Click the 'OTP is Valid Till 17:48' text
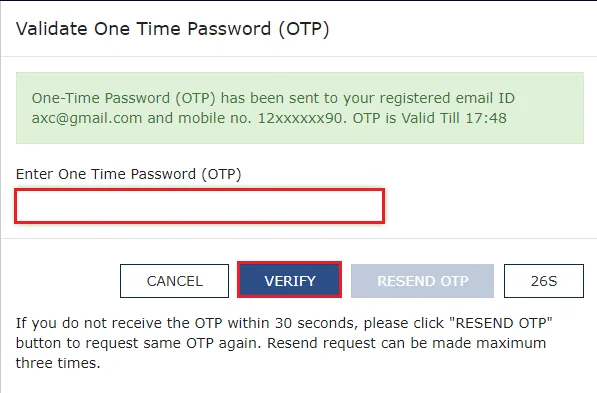This screenshot has height=393, width=597. [429, 118]
